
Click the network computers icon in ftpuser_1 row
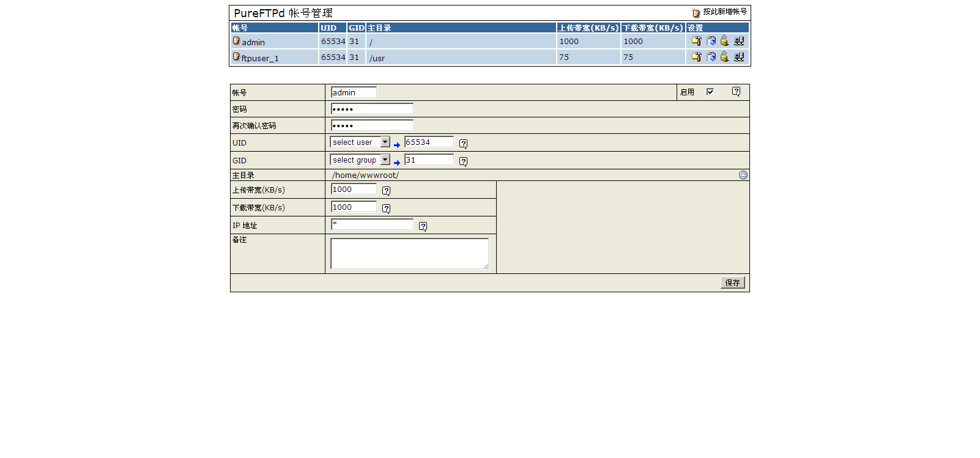click(739, 57)
